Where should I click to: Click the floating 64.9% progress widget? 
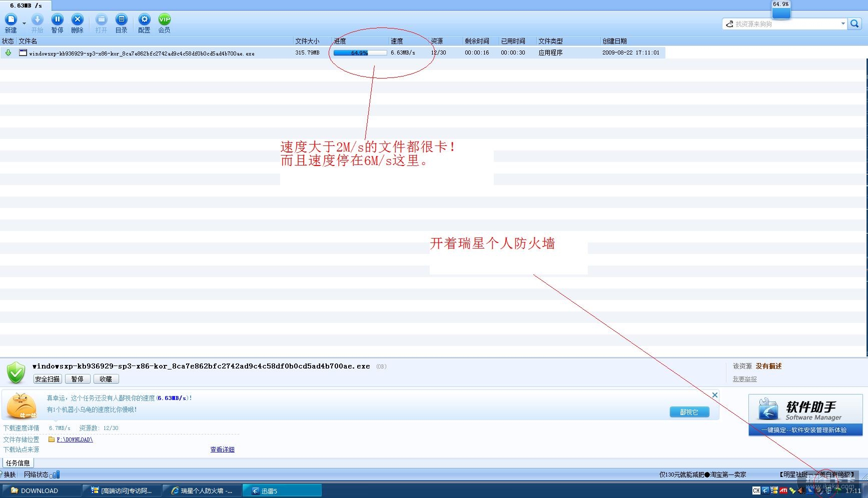point(781,9)
